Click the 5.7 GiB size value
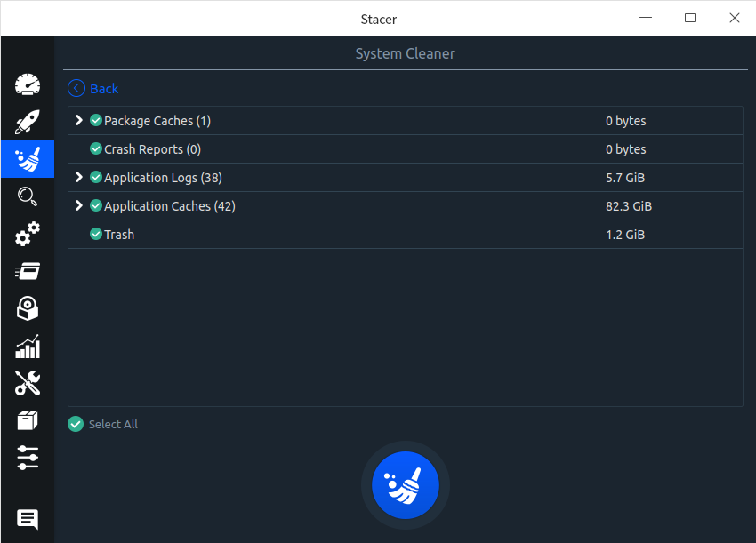The width and height of the screenshot is (756, 543). coord(625,178)
